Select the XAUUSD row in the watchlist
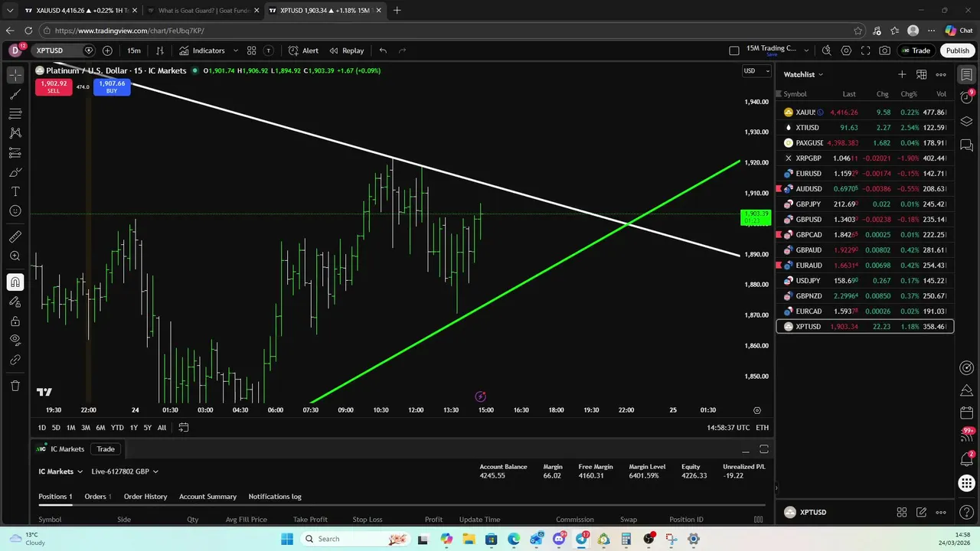 click(865, 112)
